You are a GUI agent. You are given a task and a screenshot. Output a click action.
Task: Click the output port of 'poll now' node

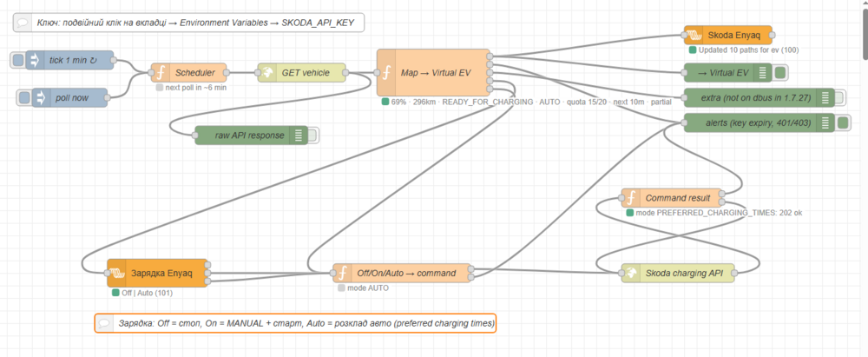(108, 98)
